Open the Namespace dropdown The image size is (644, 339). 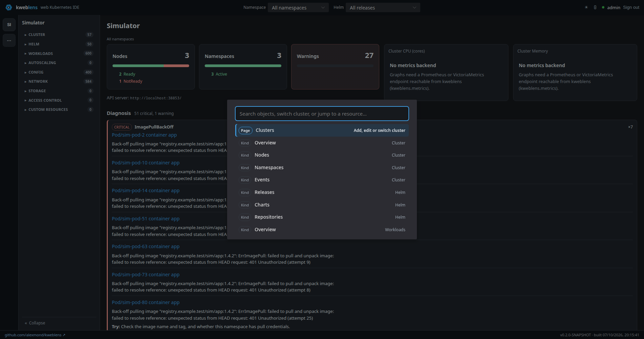point(298,7)
